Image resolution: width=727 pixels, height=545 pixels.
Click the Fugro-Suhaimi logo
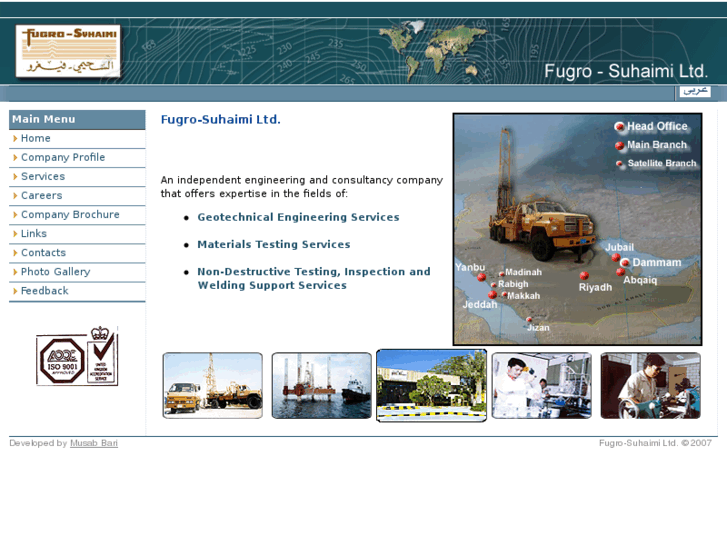tap(68, 51)
